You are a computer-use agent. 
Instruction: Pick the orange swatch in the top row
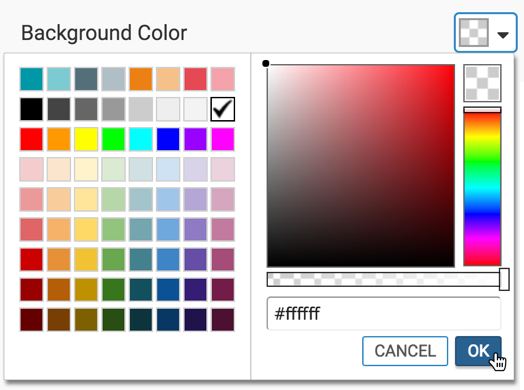[141, 79]
